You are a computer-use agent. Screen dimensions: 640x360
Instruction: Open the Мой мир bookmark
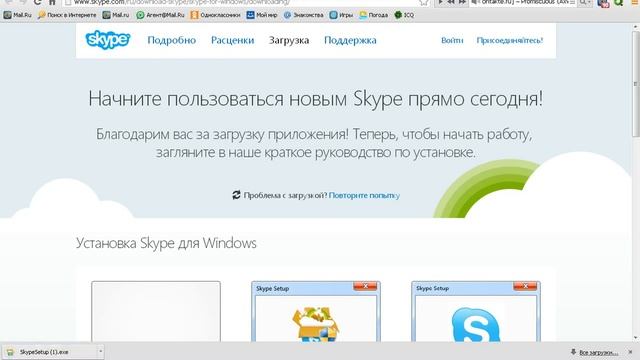pos(262,15)
